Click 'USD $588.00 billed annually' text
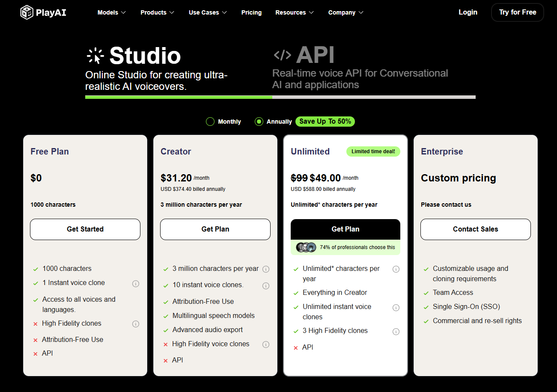This screenshot has width=557, height=392. [323, 189]
